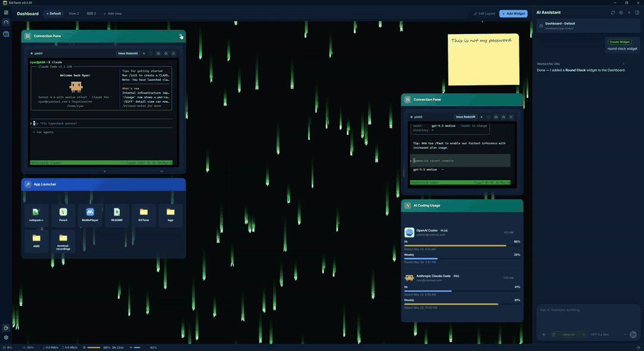This screenshot has height=351, width=644.
Task: Click the Ask AI Assistant input field
Action: pos(588,318)
